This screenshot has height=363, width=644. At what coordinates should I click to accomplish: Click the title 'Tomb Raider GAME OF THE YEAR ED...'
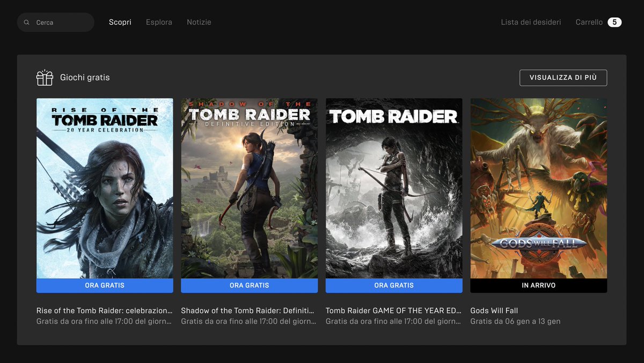point(394,310)
